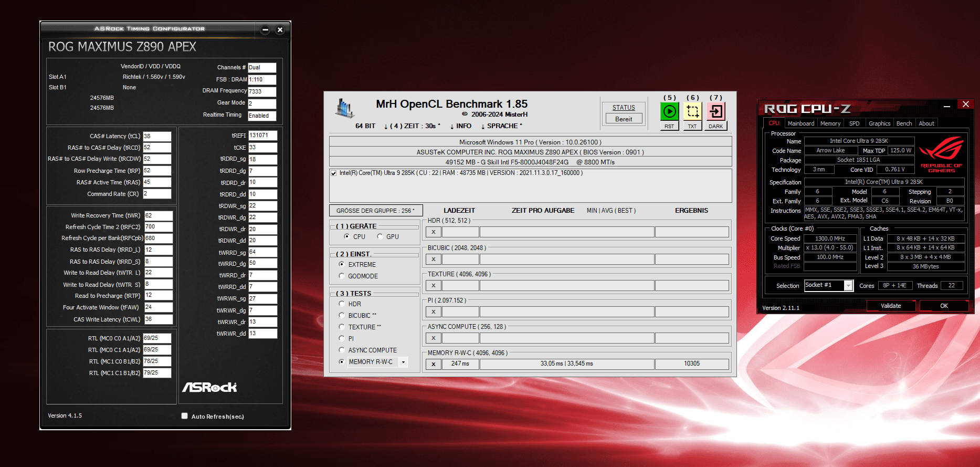Image resolution: width=980 pixels, height=467 pixels.
Task: Select HDR test radio button
Action: point(342,304)
